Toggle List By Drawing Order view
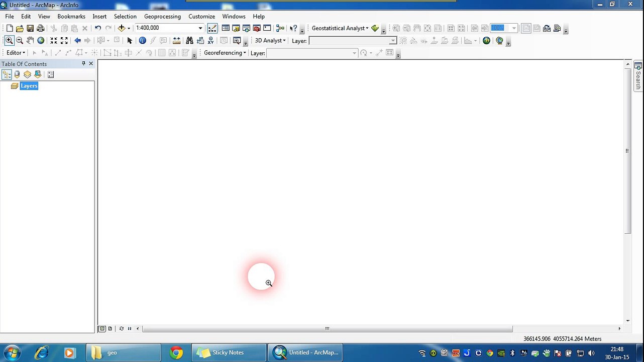Screen dimensions: 644x362 coord(7,74)
